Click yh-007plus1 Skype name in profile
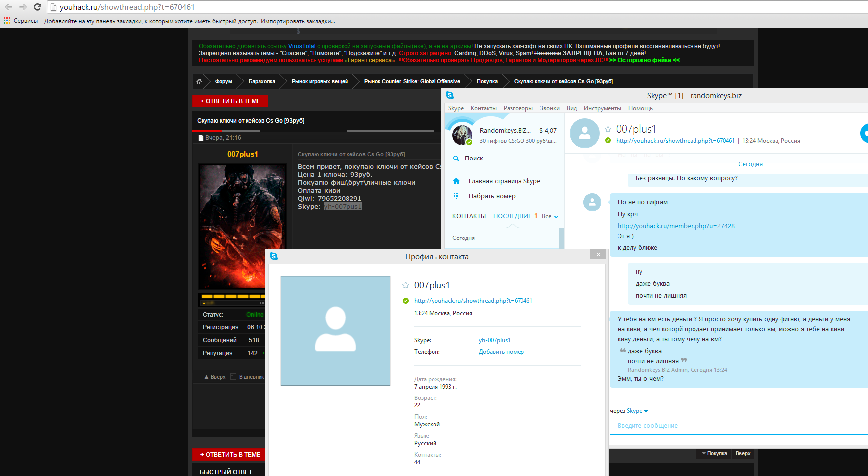The image size is (868, 476). [495, 340]
